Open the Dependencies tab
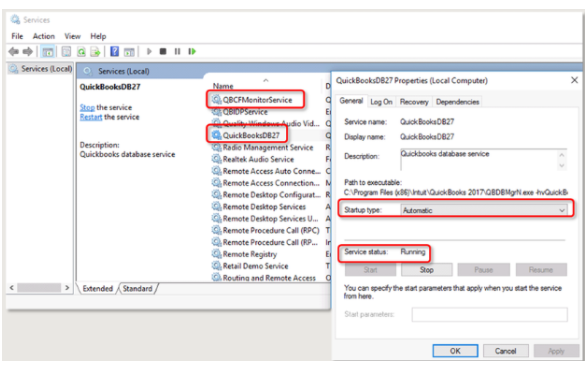 pos(457,102)
